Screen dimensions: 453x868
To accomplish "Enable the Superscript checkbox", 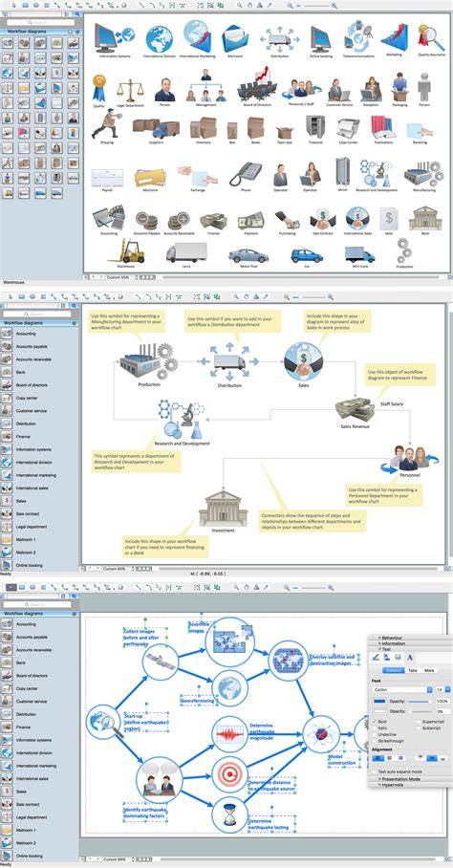I will coord(418,722).
